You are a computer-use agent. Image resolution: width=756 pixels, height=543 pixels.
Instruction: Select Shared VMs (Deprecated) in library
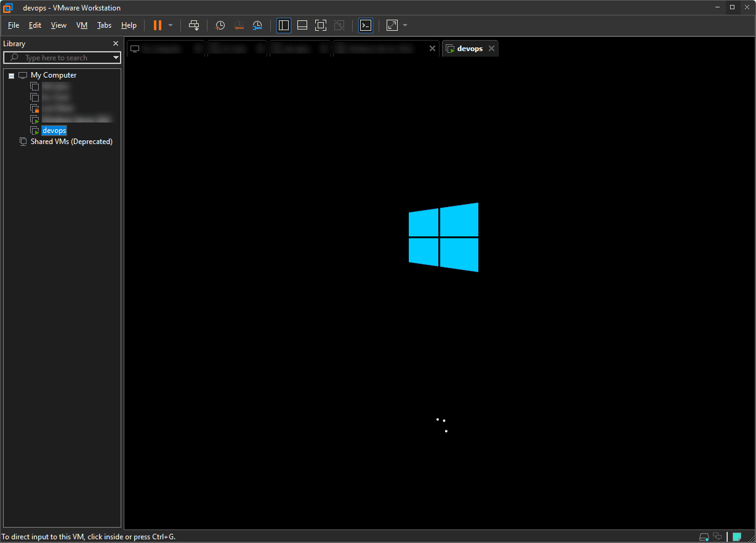click(71, 142)
